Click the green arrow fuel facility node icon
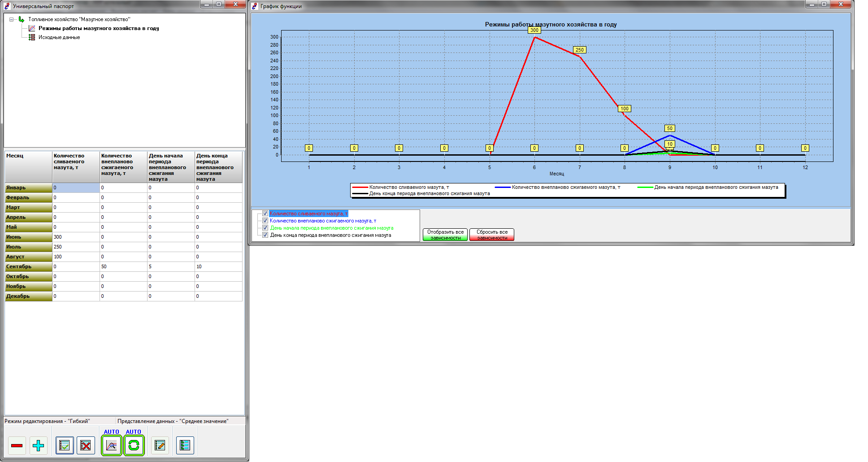The image size is (868, 462). click(x=22, y=19)
